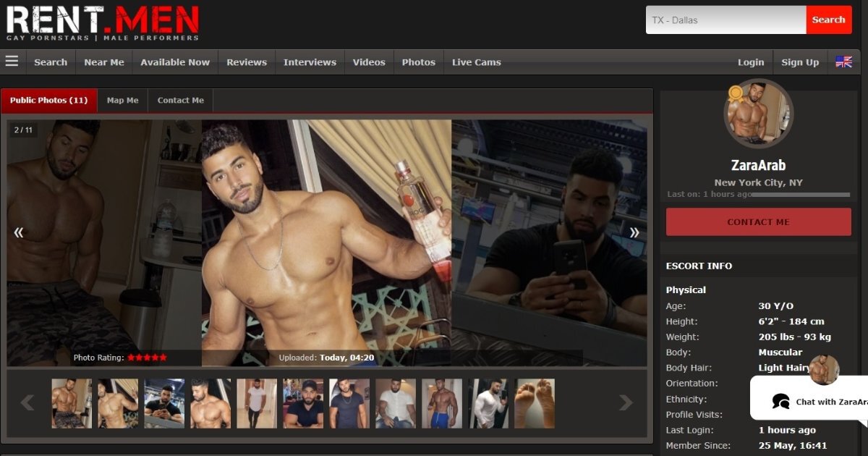Click the language flag icon
The width and height of the screenshot is (868, 456).
pos(843,62)
